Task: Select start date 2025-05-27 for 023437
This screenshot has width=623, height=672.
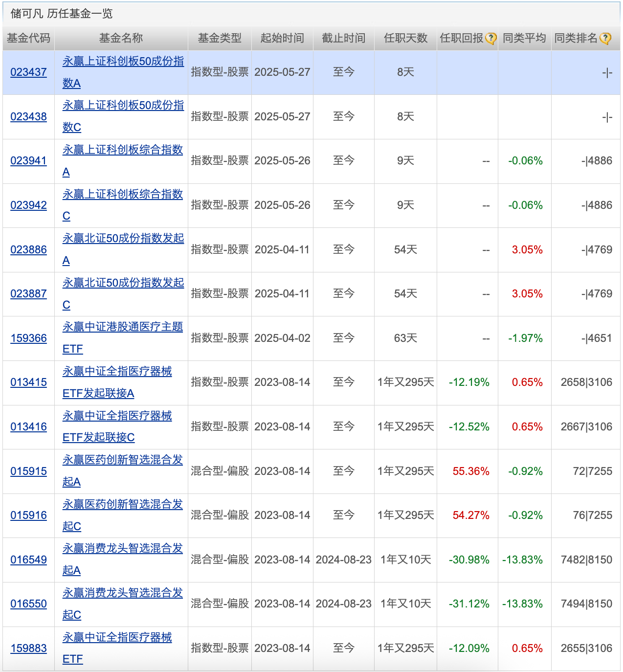Action: (282, 72)
